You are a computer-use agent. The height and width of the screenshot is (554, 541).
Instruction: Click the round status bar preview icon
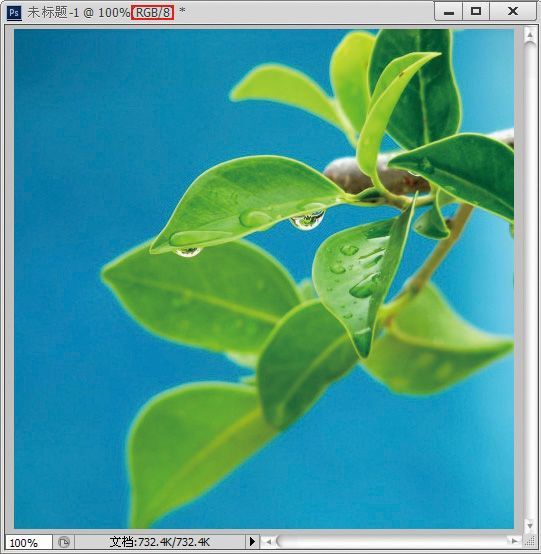tap(64, 542)
